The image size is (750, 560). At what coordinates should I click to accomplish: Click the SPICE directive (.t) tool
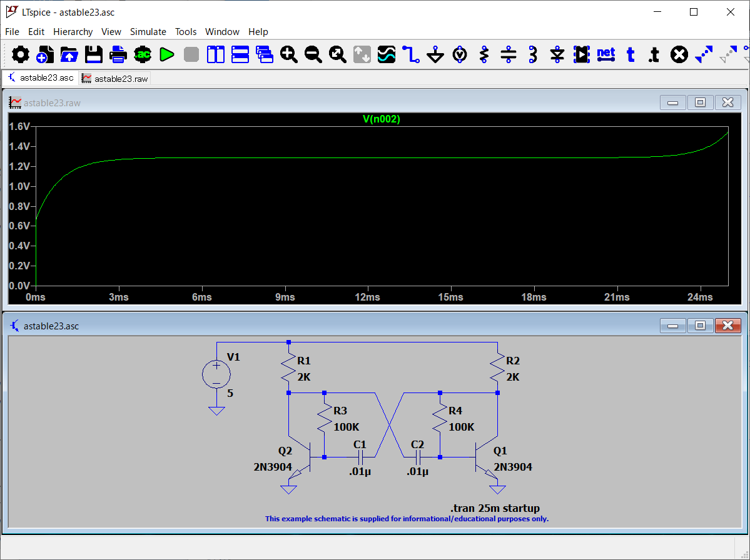pos(654,55)
